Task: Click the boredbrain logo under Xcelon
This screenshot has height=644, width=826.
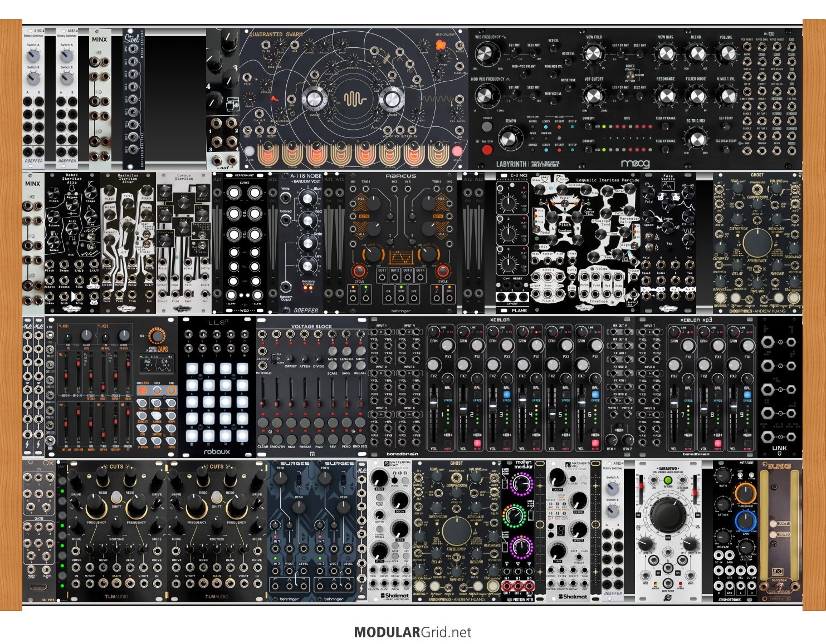Action: 402,454
